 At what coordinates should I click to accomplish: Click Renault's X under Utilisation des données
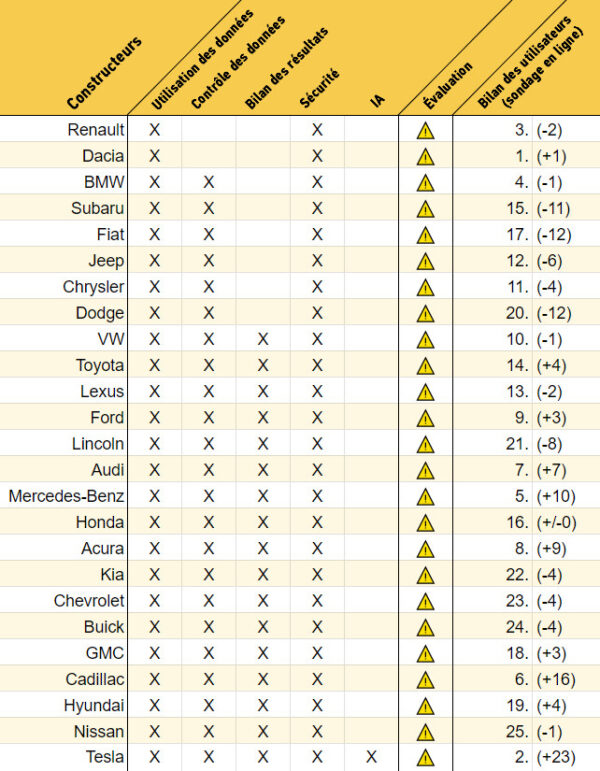click(x=155, y=129)
